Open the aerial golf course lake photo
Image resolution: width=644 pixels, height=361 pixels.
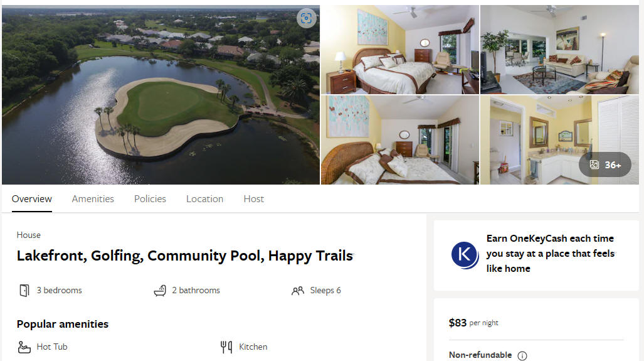pyautogui.click(x=161, y=95)
